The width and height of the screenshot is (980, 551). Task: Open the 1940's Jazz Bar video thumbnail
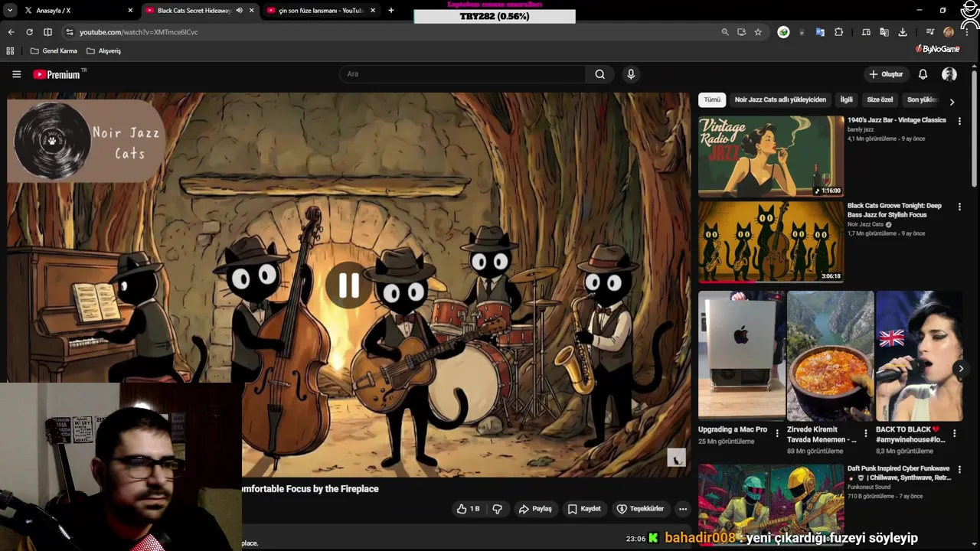tap(771, 156)
